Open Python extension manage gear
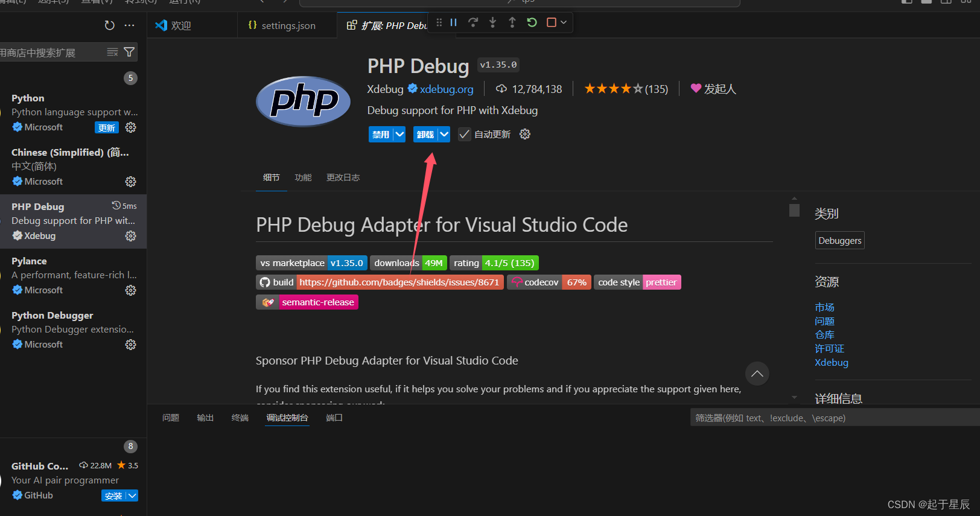The height and width of the screenshot is (516, 980). pos(130,127)
